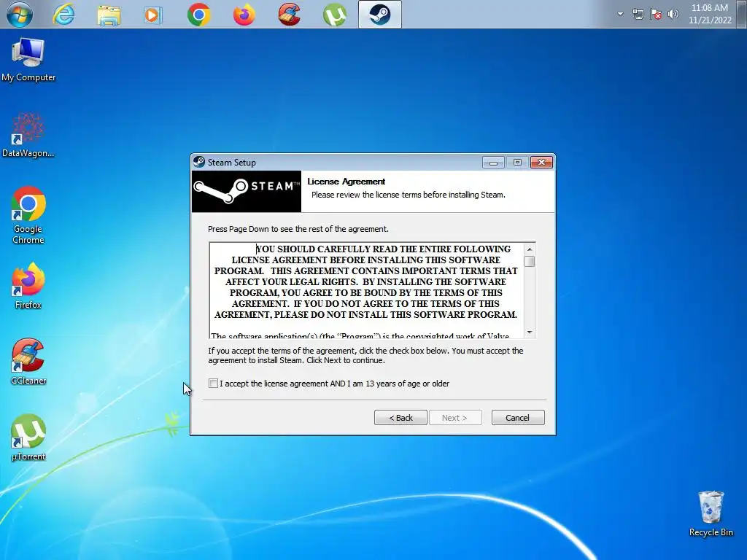Open the Windows Start orb
The image size is (747, 560).
pyautogui.click(x=20, y=15)
